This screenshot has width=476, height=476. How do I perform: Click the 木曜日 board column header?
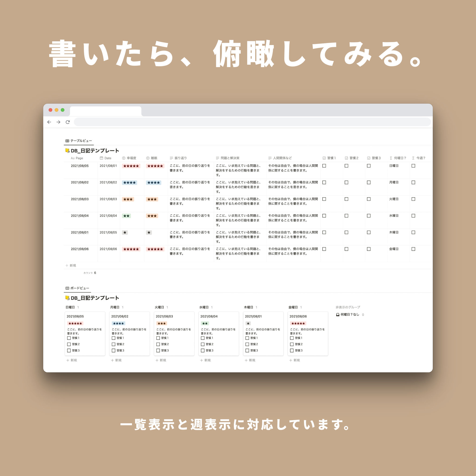point(248,307)
